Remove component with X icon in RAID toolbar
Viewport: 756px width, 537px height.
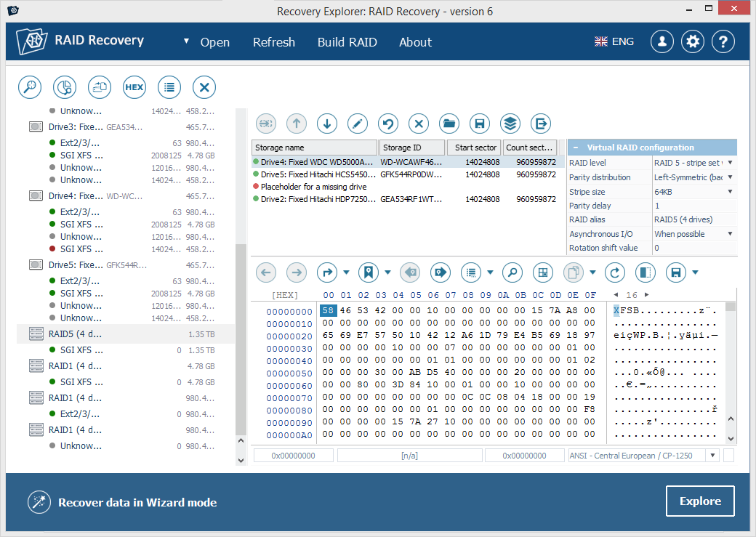point(419,124)
